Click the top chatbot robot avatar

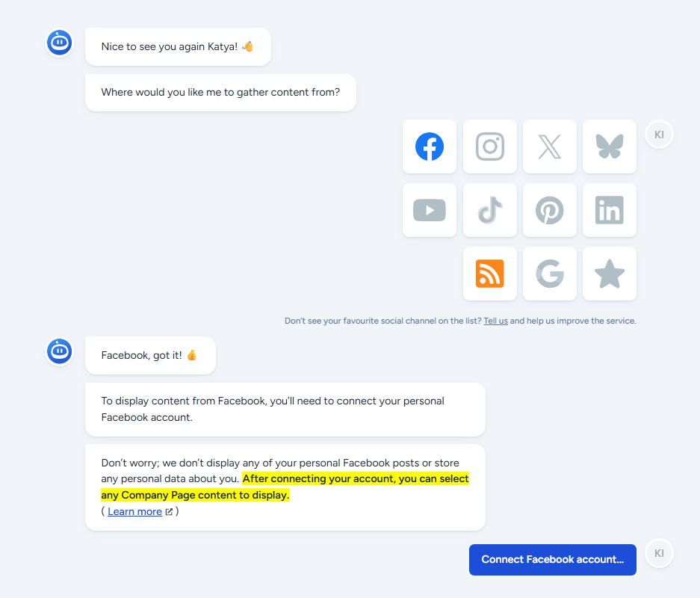pos(60,43)
